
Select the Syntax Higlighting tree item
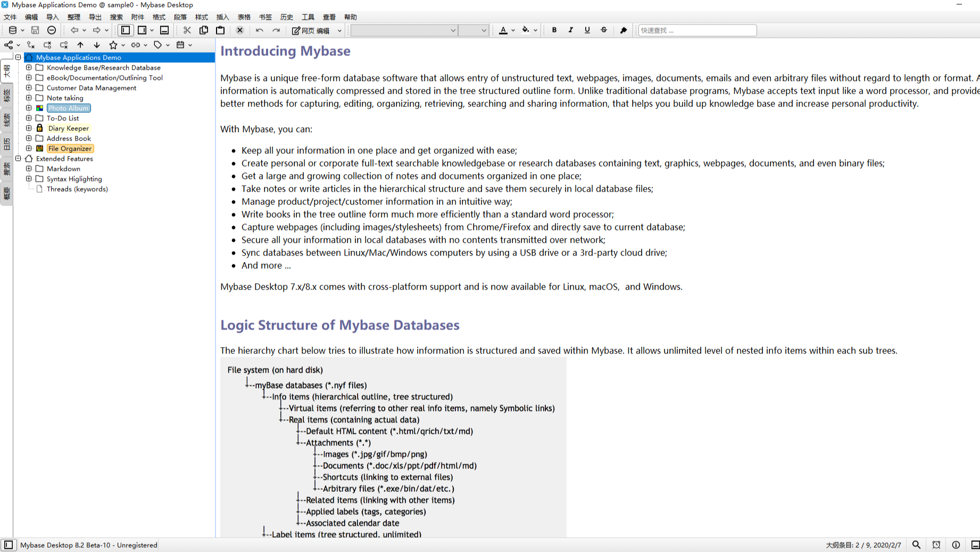(x=74, y=179)
